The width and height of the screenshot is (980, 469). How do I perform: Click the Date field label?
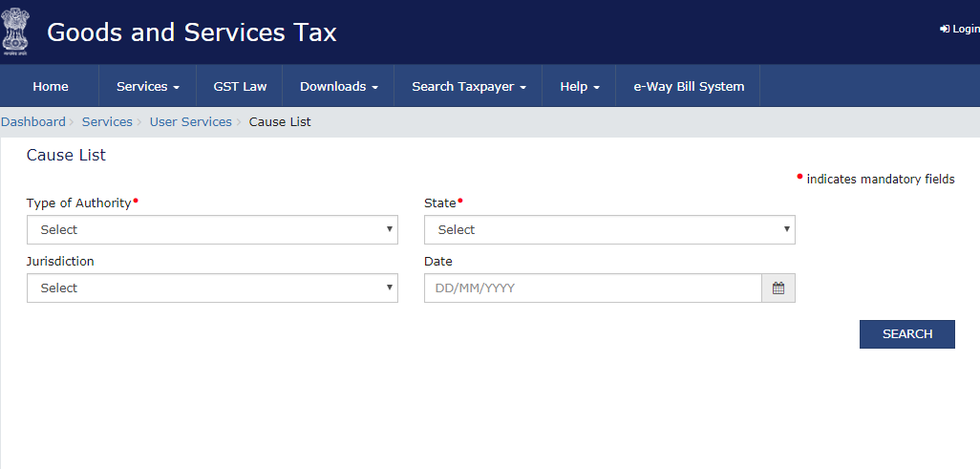[x=438, y=262]
